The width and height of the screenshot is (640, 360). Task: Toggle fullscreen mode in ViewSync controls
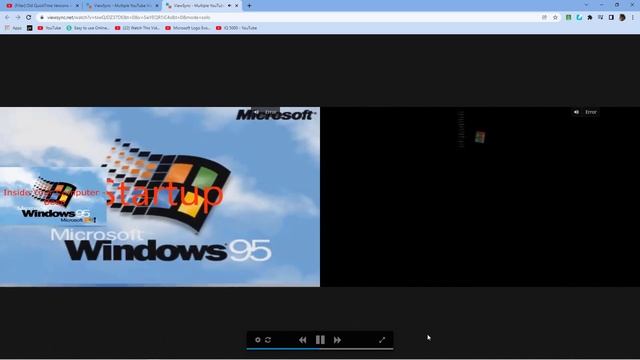click(x=382, y=340)
